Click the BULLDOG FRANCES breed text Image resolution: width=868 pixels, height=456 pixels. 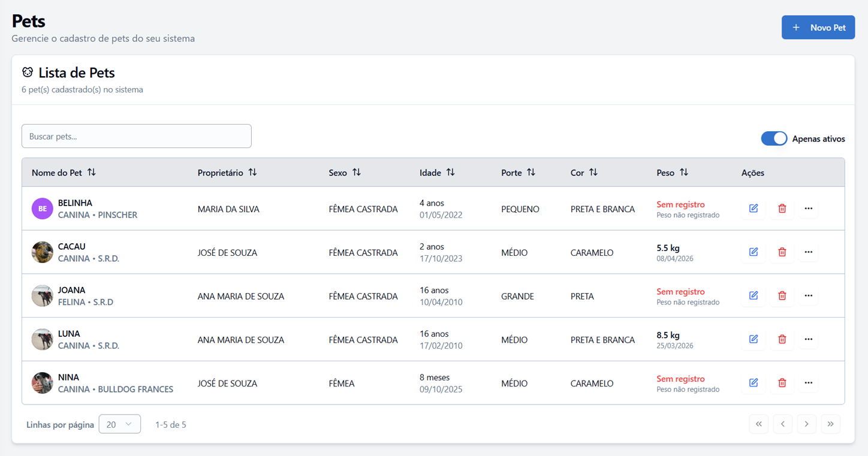(x=135, y=389)
